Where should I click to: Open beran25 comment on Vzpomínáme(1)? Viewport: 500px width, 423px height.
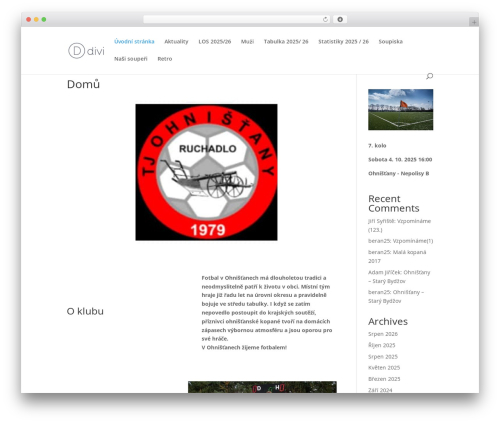point(400,241)
